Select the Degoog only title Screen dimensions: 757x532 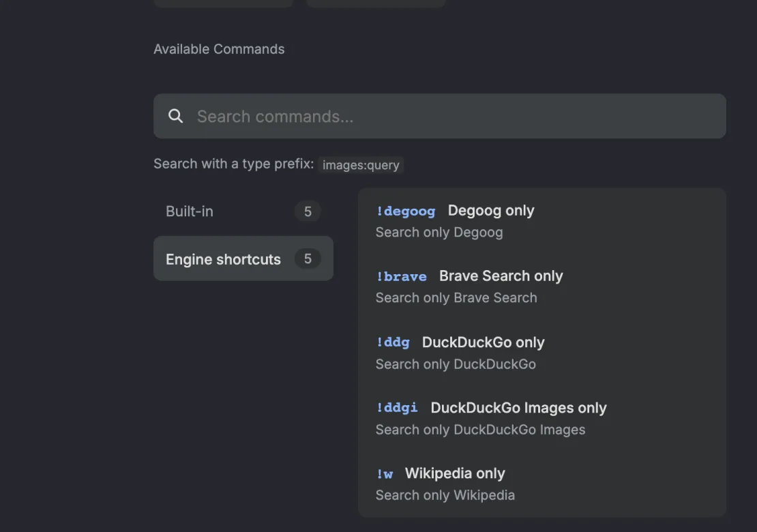tap(491, 211)
